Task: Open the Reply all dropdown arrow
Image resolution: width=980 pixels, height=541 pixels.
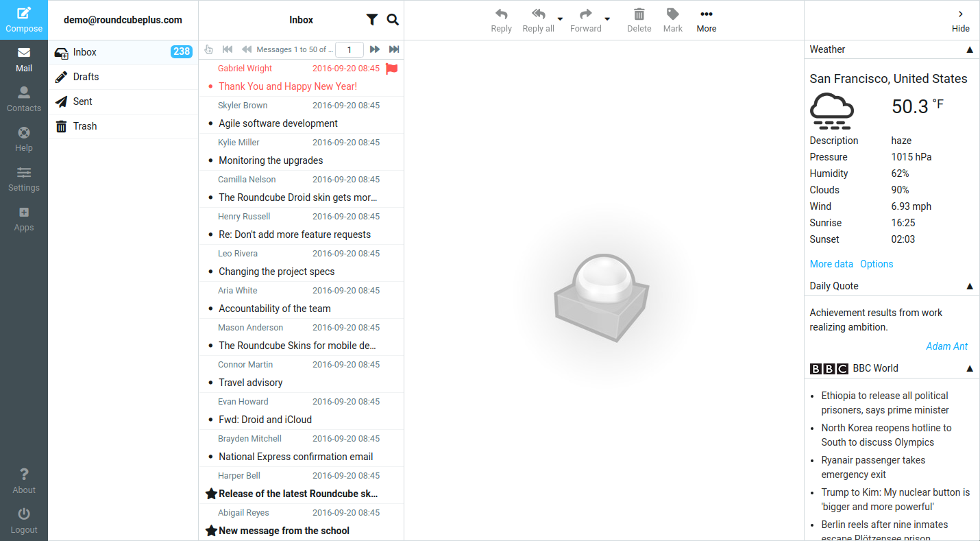Action: (x=560, y=19)
